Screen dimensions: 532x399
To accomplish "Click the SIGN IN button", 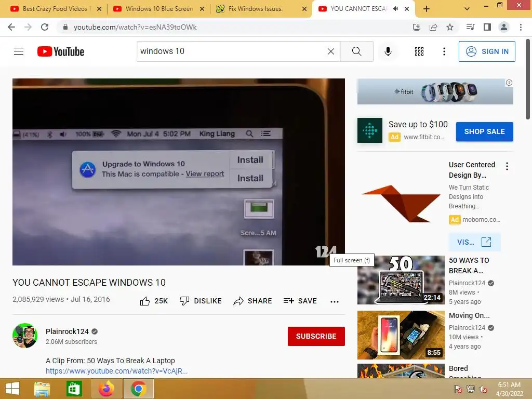I will [487, 51].
